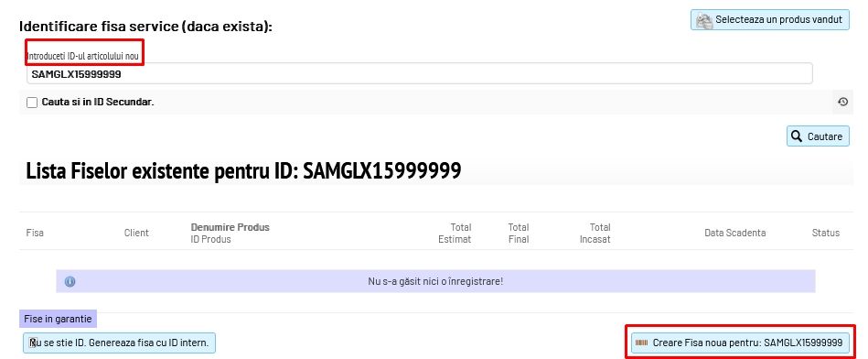The width and height of the screenshot is (868, 359).
Task: Click the 'Nu s-a găsit nici o înregistrare' message
Action: [x=435, y=281]
